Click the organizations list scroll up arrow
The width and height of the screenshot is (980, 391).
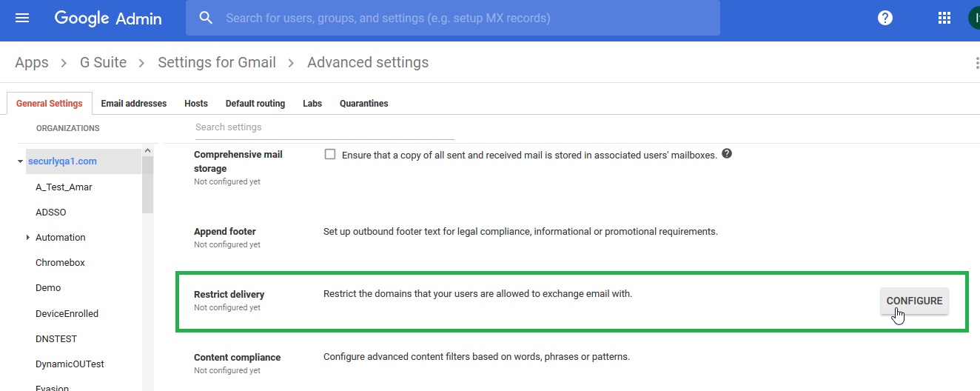(148, 151)
